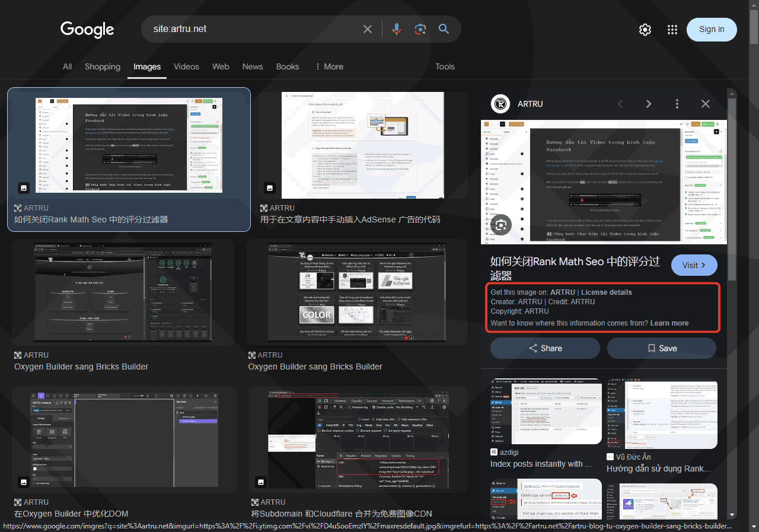Go to next image in preview panel

pos(649,104)
